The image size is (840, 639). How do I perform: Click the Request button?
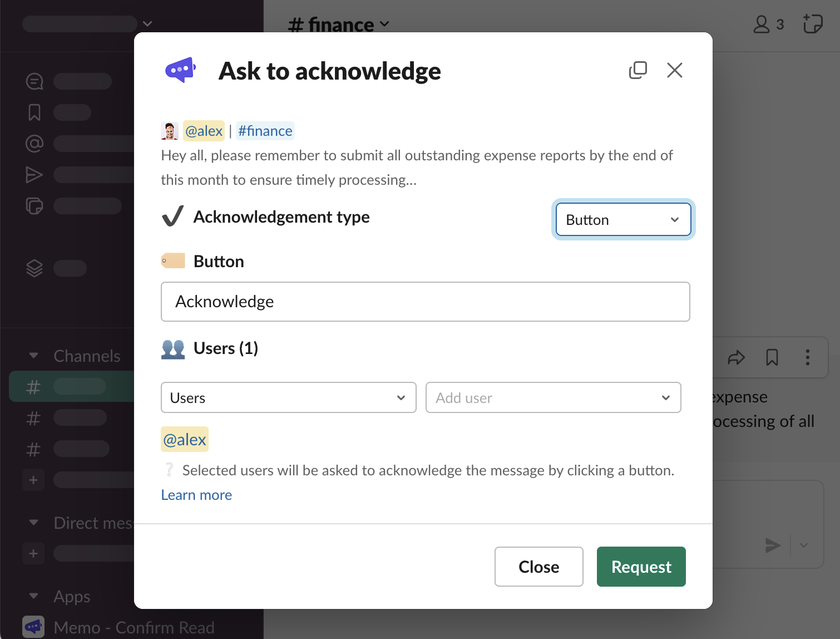(641, 567)
